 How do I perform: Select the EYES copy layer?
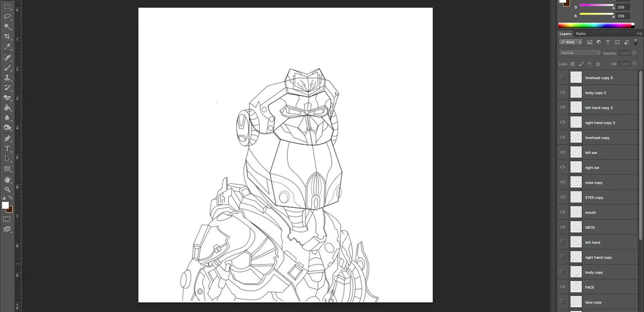[x=598, y=198]
